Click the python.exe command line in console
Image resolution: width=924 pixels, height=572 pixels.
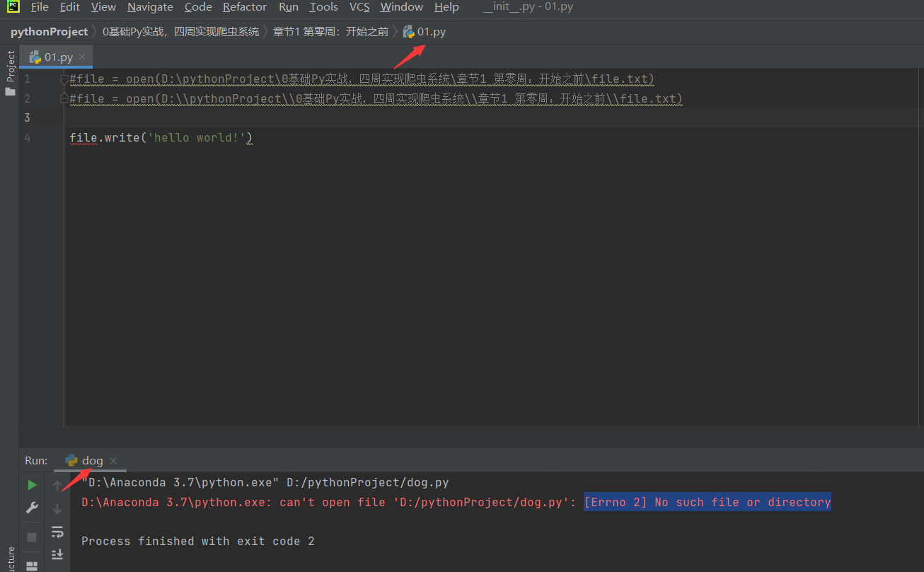pyautogui.click(x=265, y=483)
